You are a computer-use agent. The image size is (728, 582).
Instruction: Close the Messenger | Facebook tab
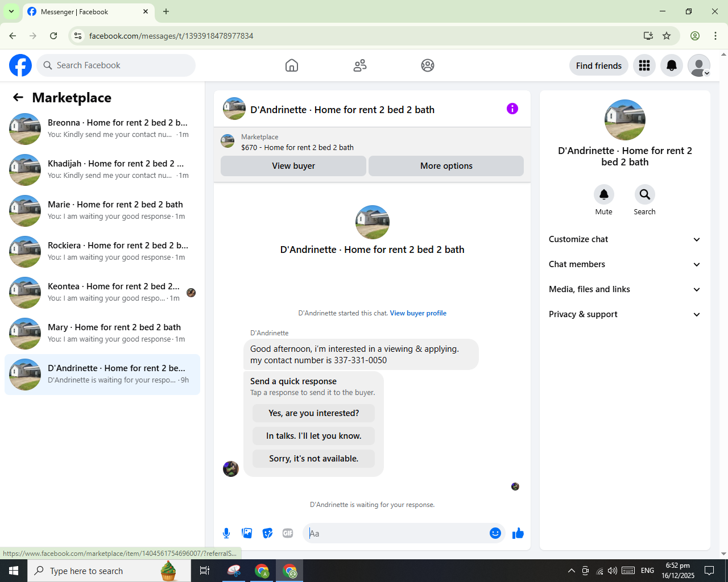146,11
